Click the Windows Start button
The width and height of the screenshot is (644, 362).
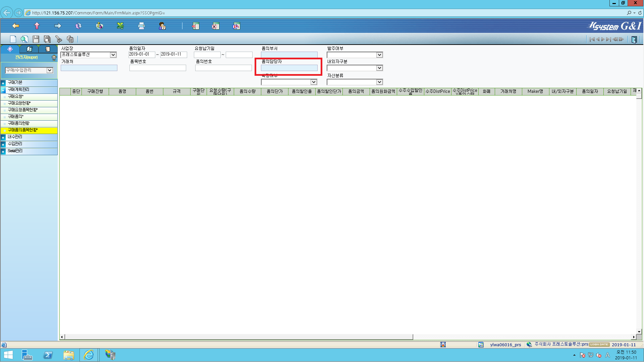click(x=8, y=355)
